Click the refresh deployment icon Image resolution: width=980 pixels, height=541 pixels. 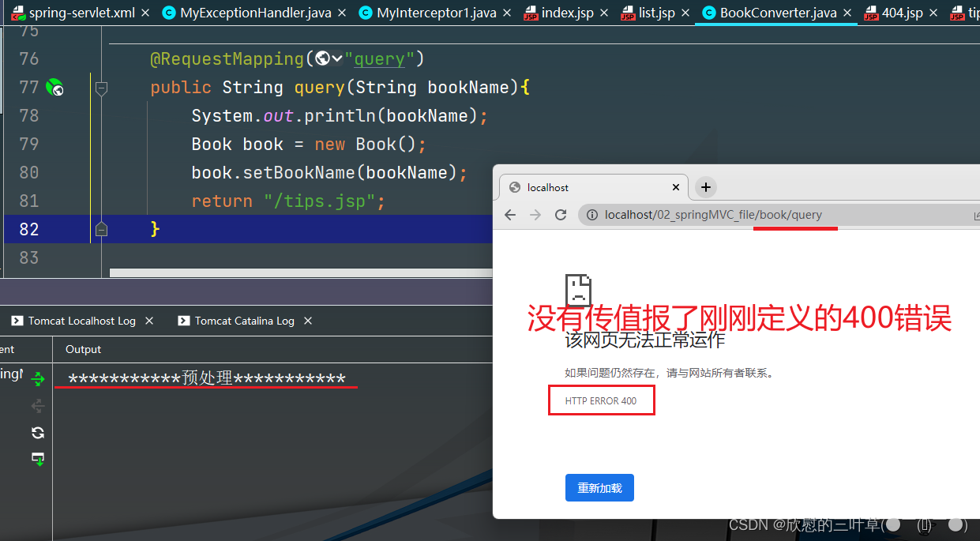37,432
